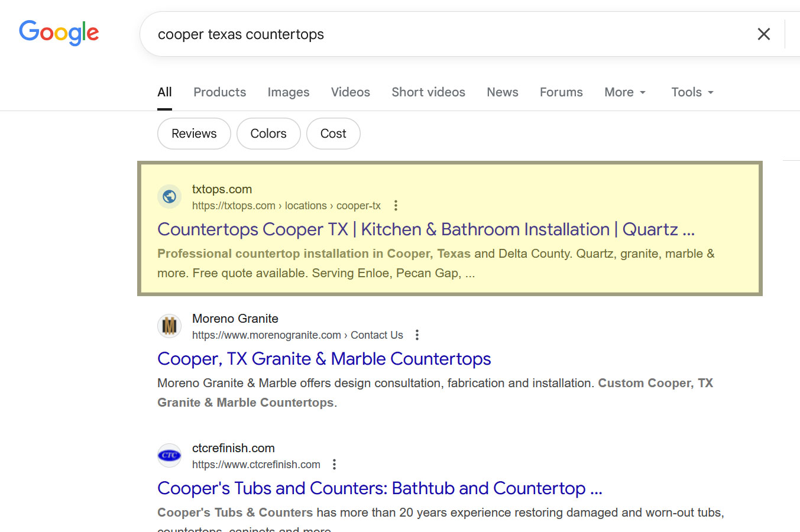
Task: Open the Tools dropdown
Action: tap(691, 92)
